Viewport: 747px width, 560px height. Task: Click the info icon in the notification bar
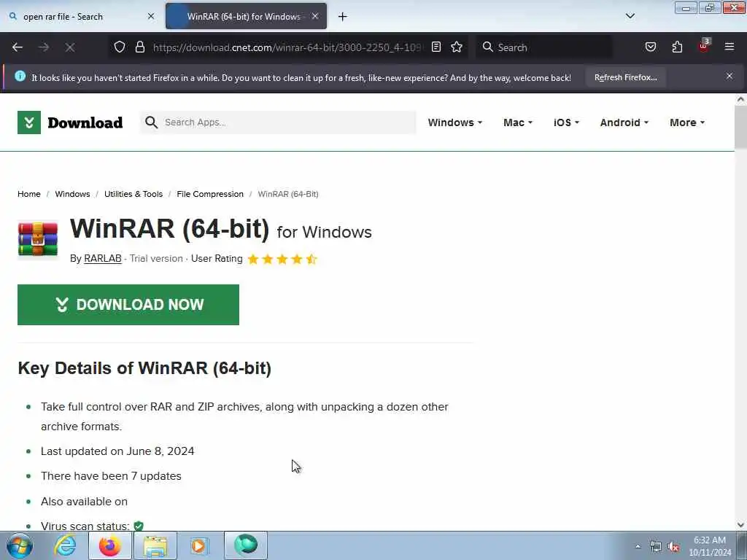pos(20,76)
